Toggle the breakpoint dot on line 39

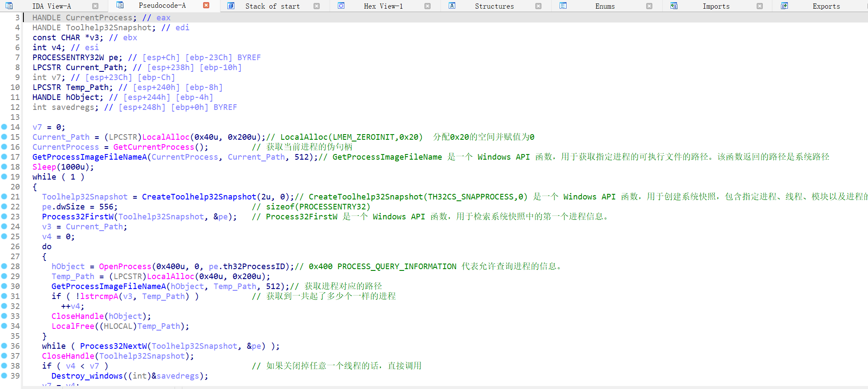tap(4, 376)
